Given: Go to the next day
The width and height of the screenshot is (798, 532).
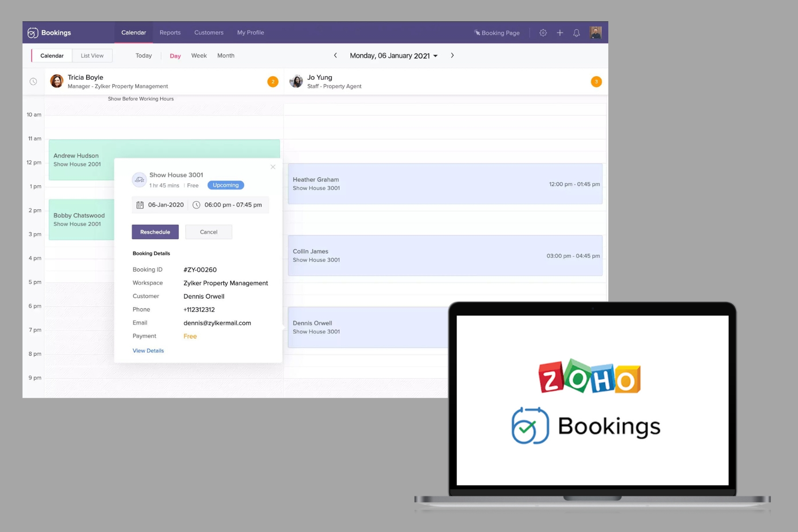Looking at the screenshot, I should click(452, 55).
